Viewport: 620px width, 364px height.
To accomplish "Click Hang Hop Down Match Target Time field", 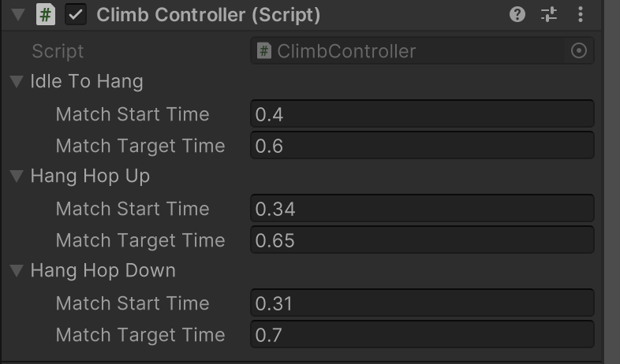I will [x=421, y=335].
